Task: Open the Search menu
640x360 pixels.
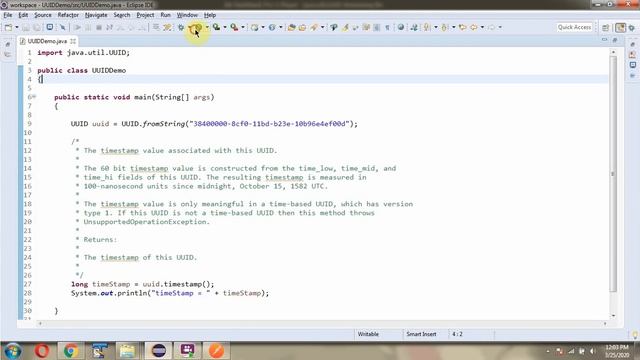Action: (x=122, y=15)
